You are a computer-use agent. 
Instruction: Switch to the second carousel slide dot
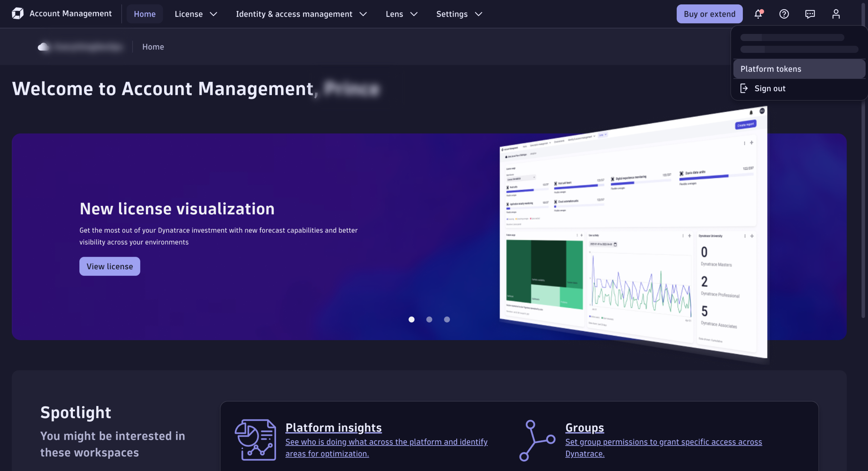click(429, 319)
